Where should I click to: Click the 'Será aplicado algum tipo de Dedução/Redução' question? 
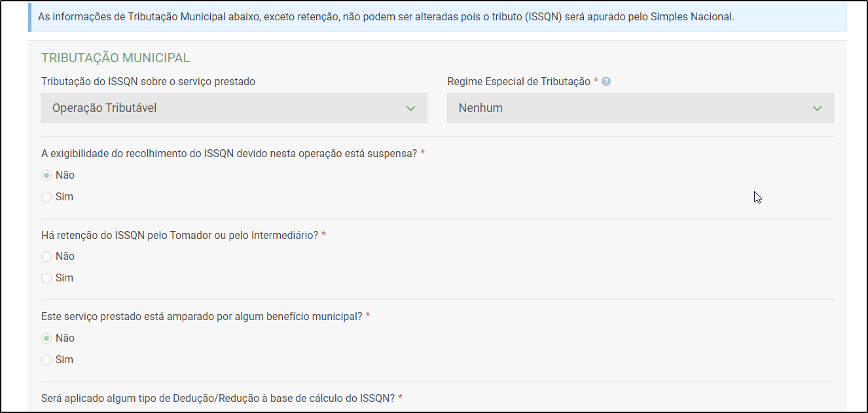[218, 398]
